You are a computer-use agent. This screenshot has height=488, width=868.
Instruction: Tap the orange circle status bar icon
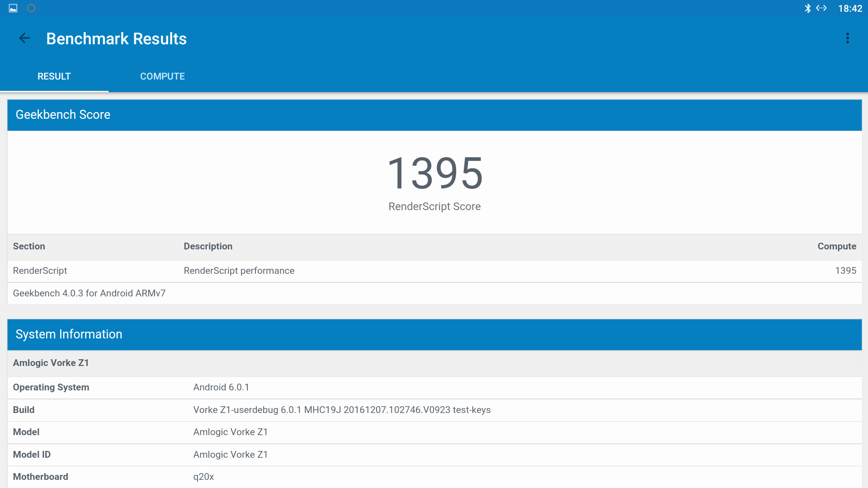31,8
